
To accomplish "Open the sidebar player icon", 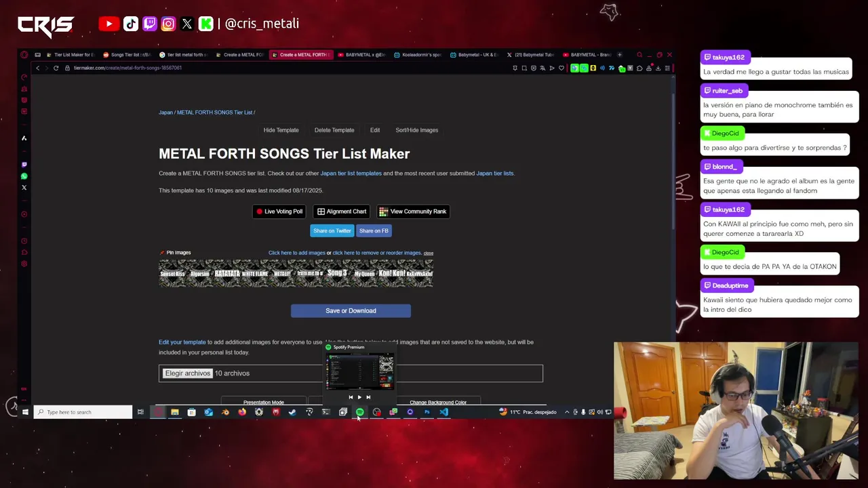I will click(x=24, y=214).
